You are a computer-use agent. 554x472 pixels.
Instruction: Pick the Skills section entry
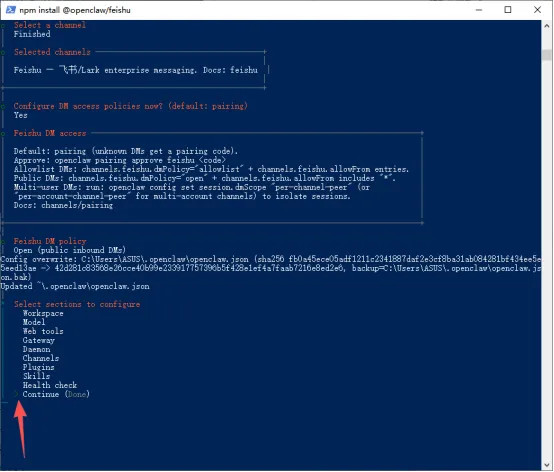click(x=36, y=376)
